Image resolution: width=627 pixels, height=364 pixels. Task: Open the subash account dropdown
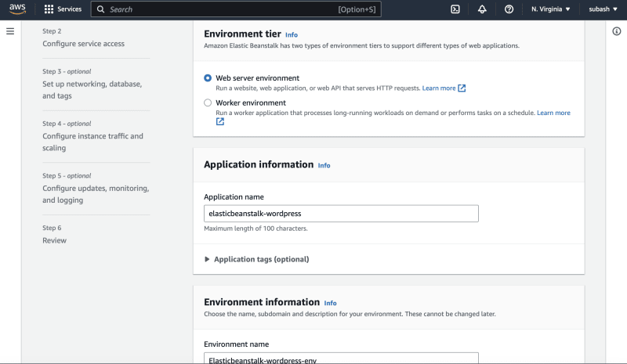[x=603, y=9]
